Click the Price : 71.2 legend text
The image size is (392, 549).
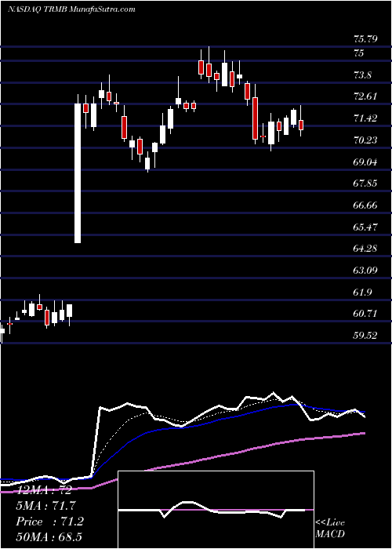coord(50,522)
